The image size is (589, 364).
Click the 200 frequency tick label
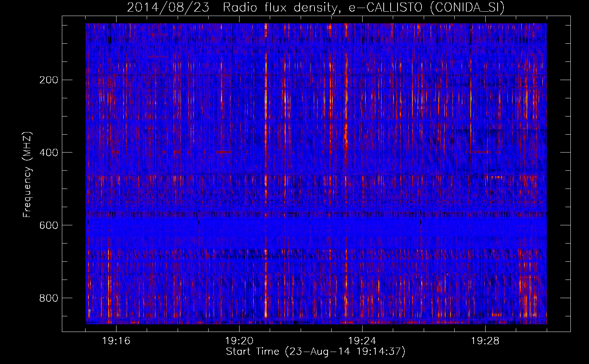click(x=48, y=80)
